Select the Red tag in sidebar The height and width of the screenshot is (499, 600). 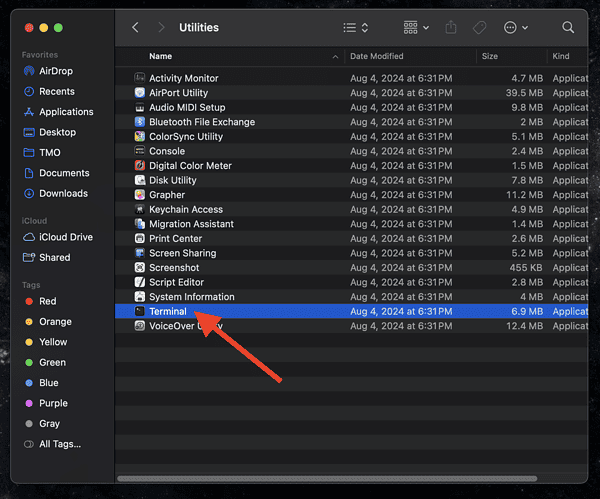(x=47, y=301)
